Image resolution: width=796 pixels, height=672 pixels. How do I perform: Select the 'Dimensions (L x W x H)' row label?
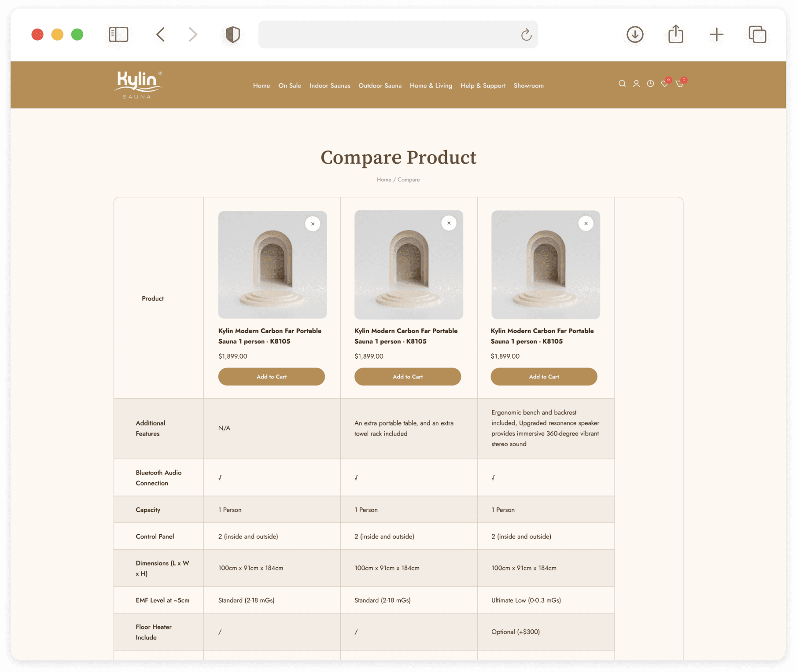click(162, 568)
